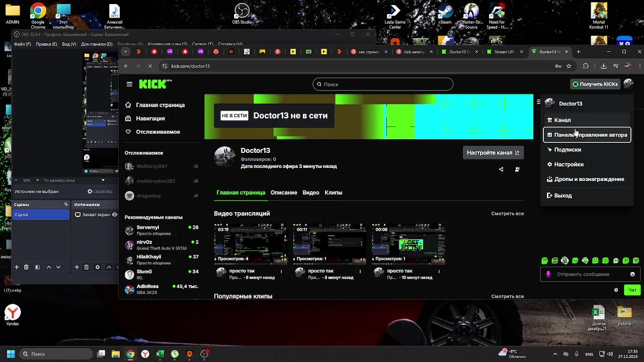This screenshot has width=644, height=362.
Task: Select Подписки in profile menu
Action: coord(587,149)
